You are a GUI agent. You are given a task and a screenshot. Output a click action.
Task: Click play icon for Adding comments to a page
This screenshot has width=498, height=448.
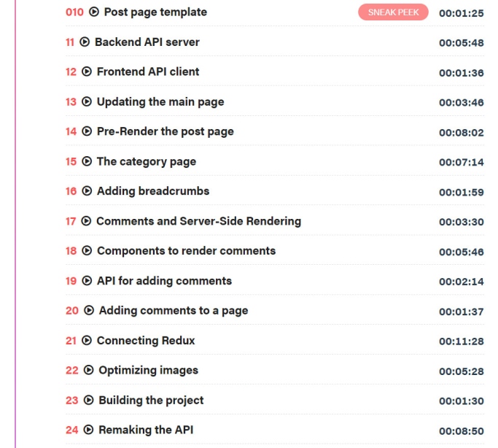click(x=89, y=310)
